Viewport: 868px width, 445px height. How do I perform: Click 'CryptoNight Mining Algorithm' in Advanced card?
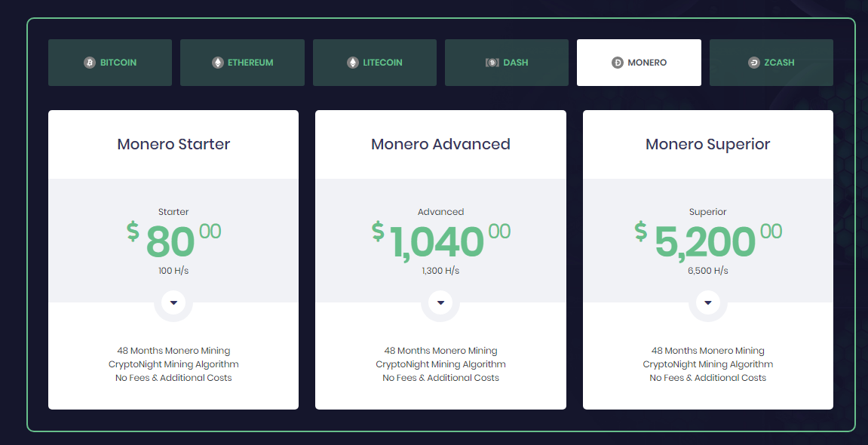pos(440,364)
